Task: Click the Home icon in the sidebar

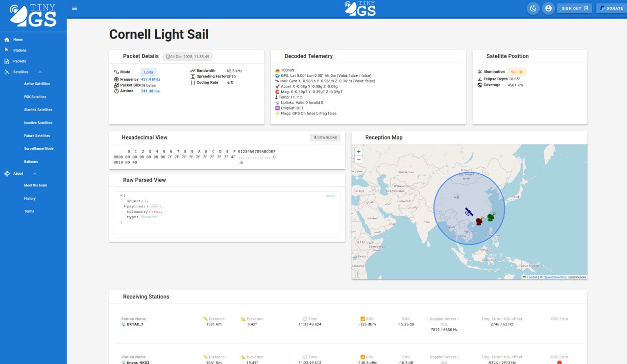Action: (7, 40)
